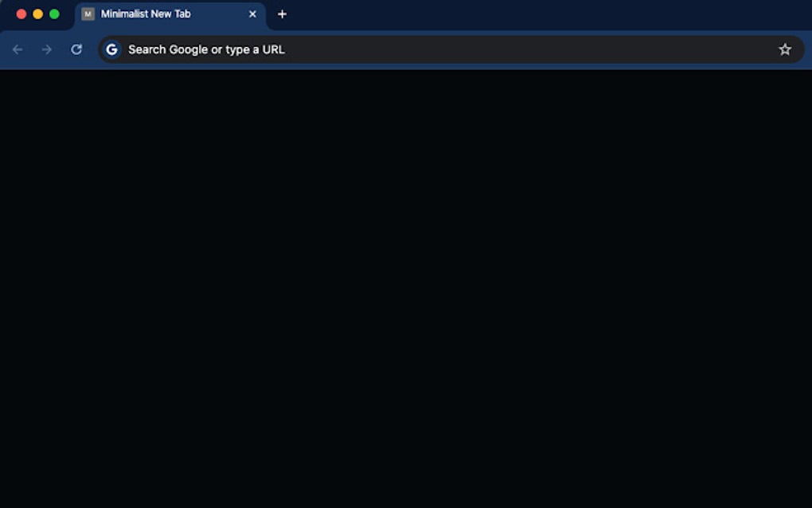Click the empty tab strip beside the plus button

(x=478, y=14)
